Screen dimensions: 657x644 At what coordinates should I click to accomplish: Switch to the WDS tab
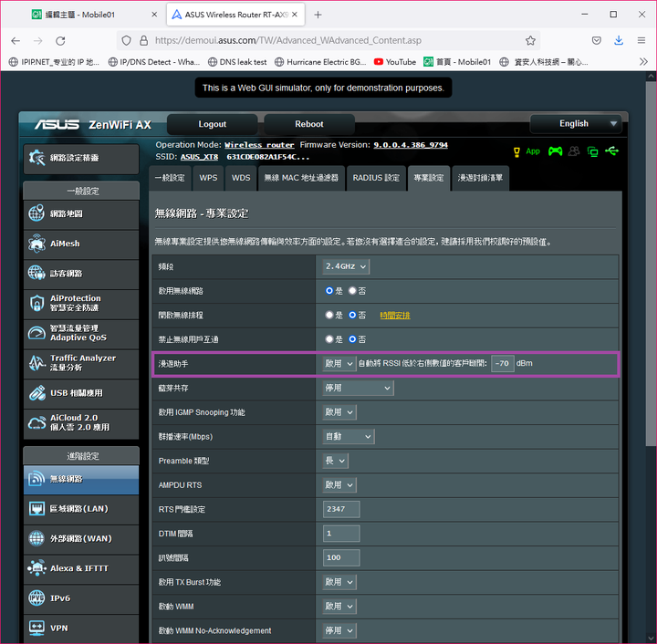coord(241,178)
